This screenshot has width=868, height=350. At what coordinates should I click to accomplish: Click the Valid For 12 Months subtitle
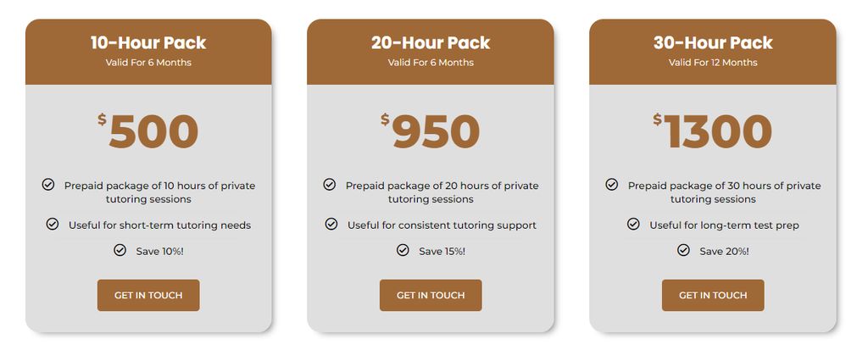point(713,63)
